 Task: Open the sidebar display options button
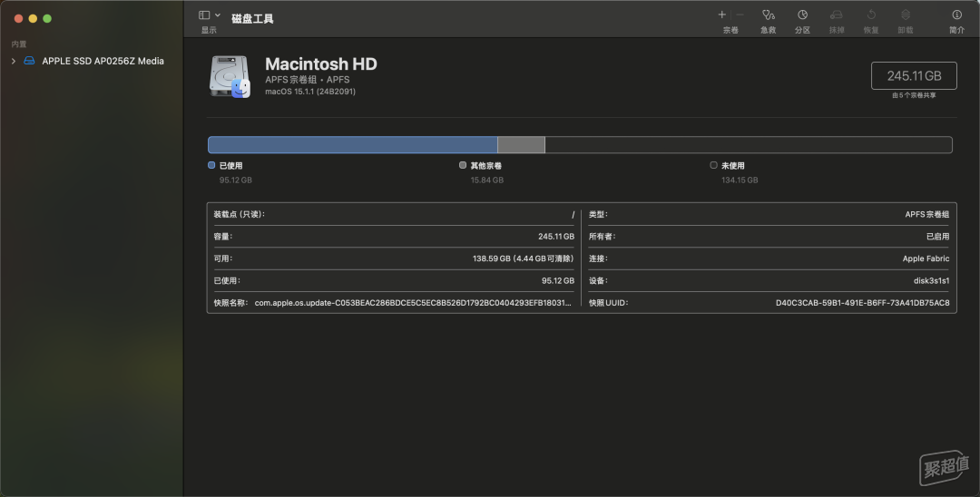204,15
